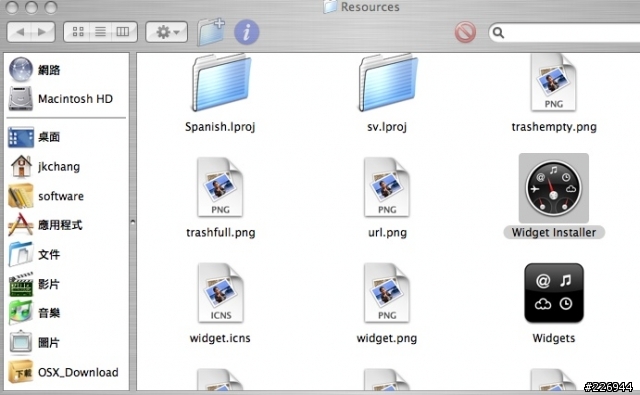Image resolution: width=640 pixels, height=395 pixels.
Task: Click the Resources title folder icon
Action: coord(330,7)
